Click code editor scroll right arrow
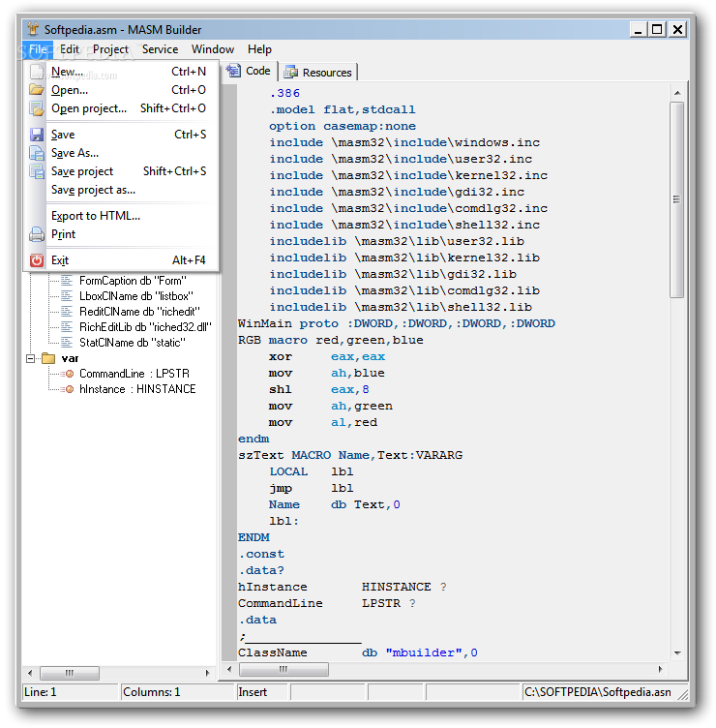 659,669
